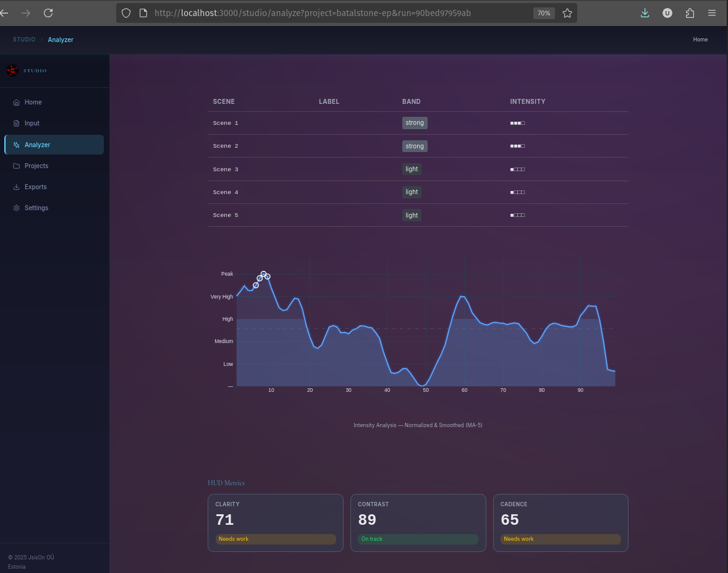This screenshot has width=728, height=573.
Task: Toggle the strong band badge on Scene 1
Action: [x=415, y=123]
